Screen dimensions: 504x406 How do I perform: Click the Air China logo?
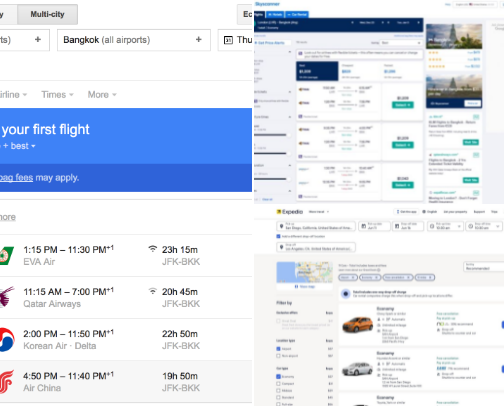click(x=7, y=381)
